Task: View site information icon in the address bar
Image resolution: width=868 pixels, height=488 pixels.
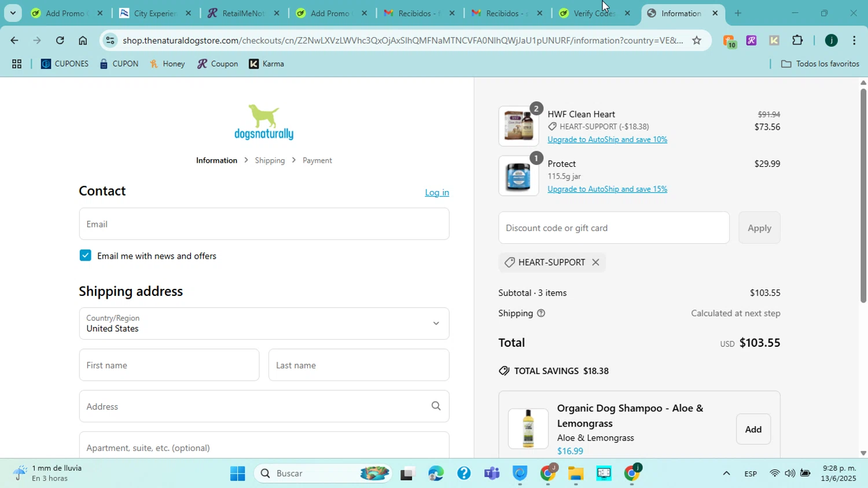Action: [111, 41]
